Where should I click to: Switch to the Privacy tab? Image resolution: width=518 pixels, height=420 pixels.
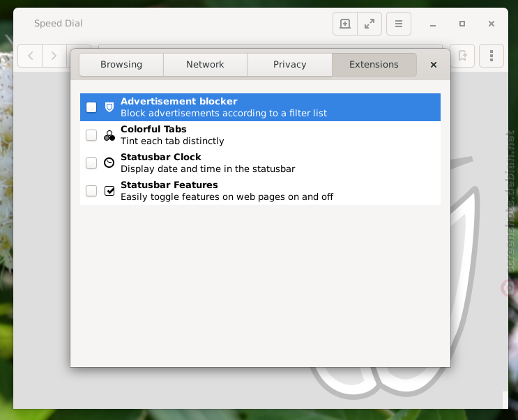tap(290, 65)
